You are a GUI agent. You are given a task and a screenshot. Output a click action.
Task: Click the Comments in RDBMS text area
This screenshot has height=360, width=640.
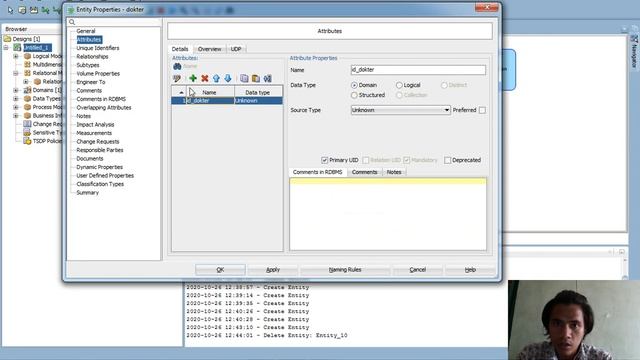tap(388, 214)
